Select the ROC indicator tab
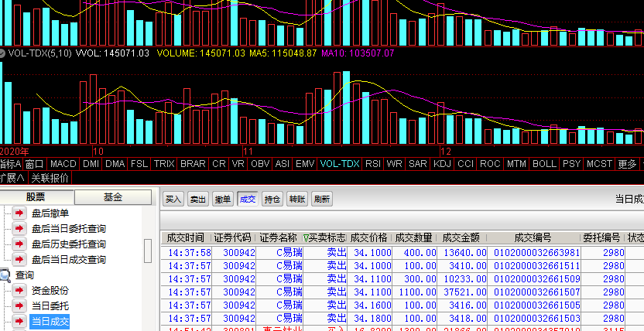Image resolution: width=644 pixels, height=331 pixels. [x=490, y=164]
